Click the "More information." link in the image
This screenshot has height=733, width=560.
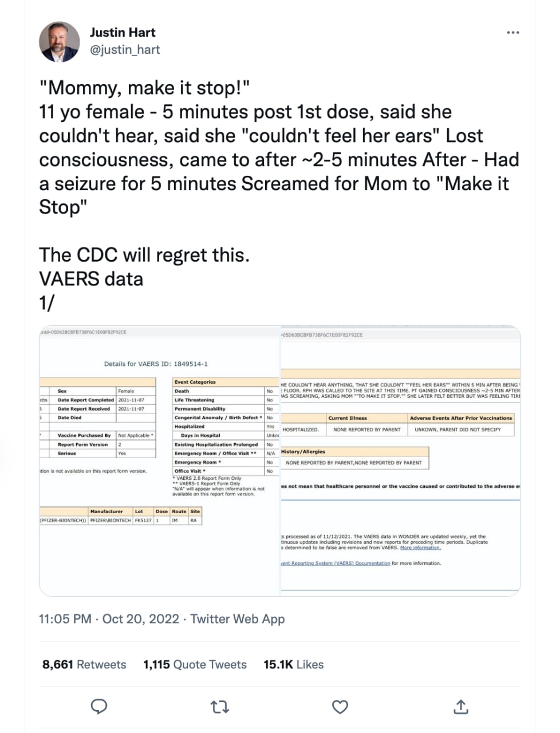[420, 547]
